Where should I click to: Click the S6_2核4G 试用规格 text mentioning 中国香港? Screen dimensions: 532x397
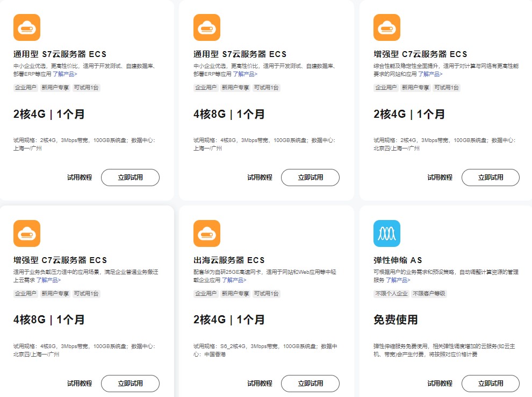pos(265,350)
